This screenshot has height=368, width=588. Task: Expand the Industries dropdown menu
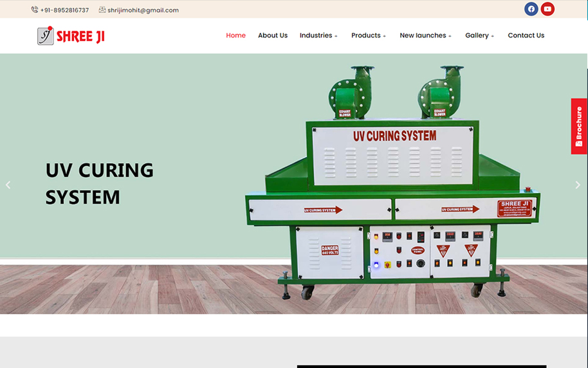click(318, 35)
